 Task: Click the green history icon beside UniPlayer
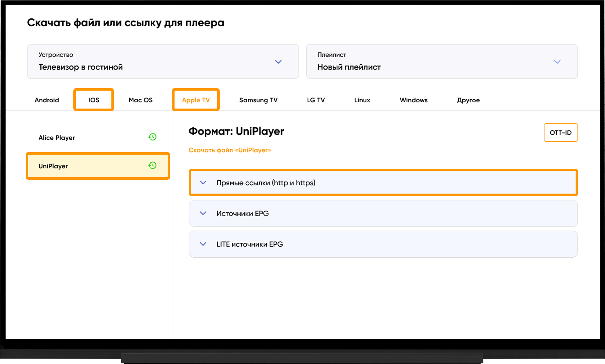pyautogui.click(x=152, y=165)
